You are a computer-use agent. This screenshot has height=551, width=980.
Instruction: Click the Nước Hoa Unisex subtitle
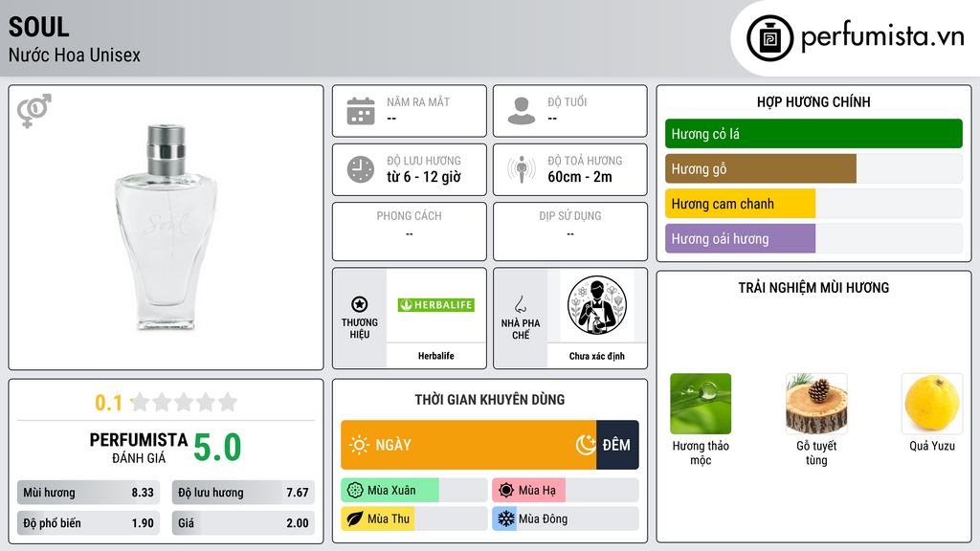coord(75,55)
